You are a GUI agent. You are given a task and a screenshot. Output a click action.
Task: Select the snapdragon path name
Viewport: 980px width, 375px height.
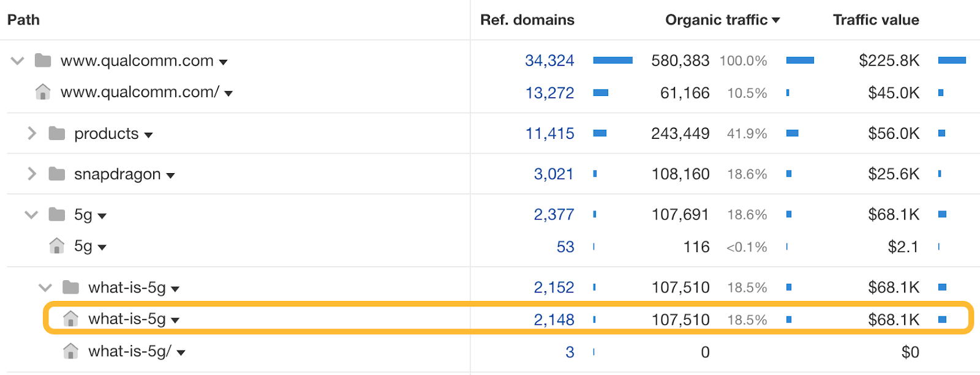pos(118,174)
